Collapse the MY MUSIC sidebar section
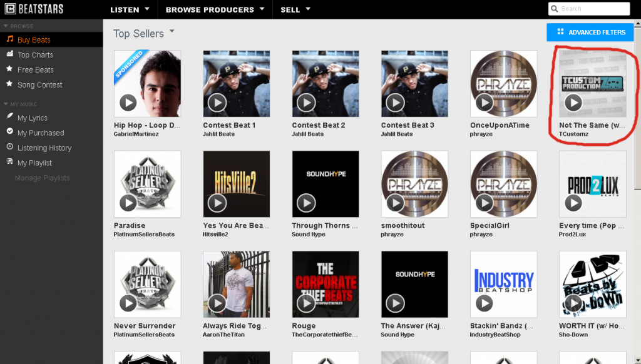 [x=6, y=104]
